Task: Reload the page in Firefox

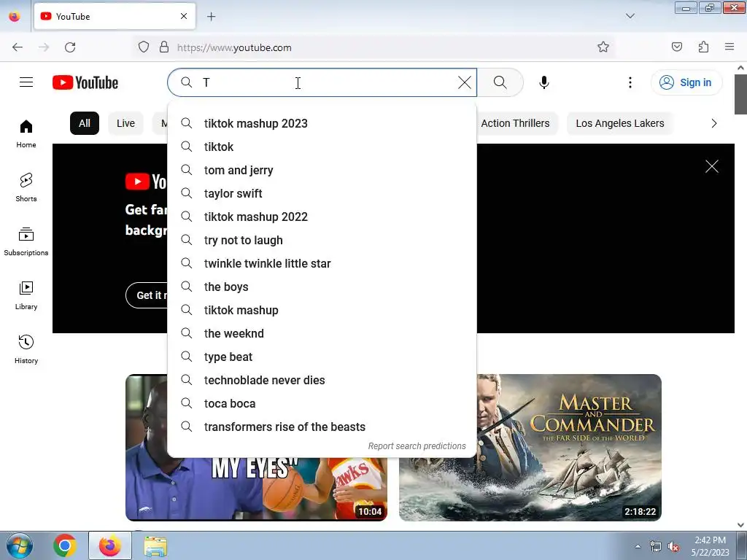Action: pyautogui.click(x=70, y=47)
